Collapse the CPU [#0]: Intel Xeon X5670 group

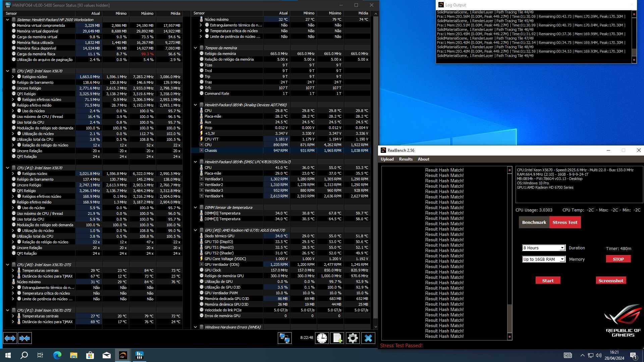7,71
